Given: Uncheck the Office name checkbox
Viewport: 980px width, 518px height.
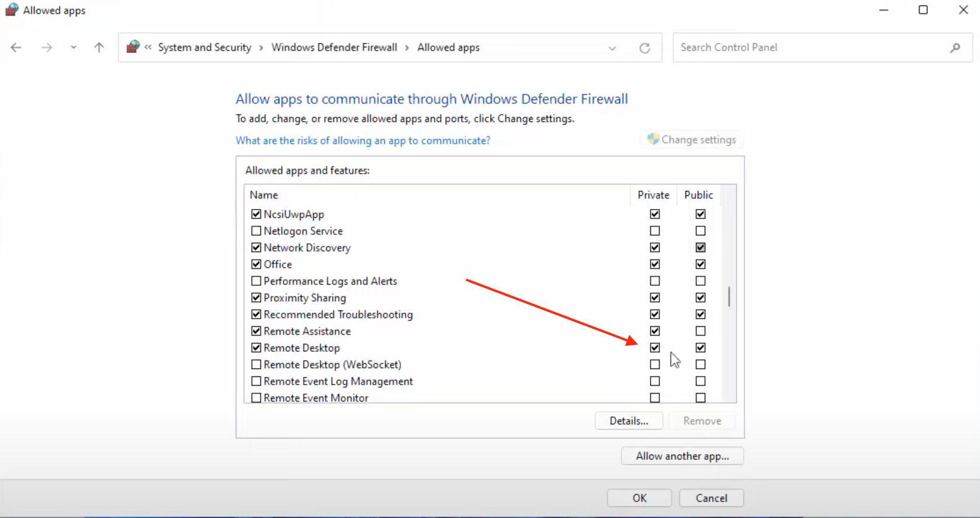Looking at the screenshot, I should pos(256,264).
